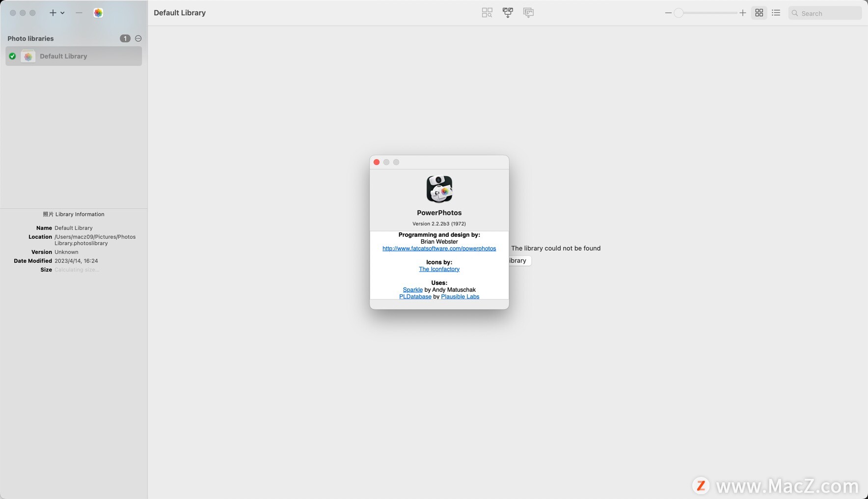Image resolution: width=868 pixels, height=499 pixels.
Task: Click the magnifying glass search icon
Action: click(795, 13)
